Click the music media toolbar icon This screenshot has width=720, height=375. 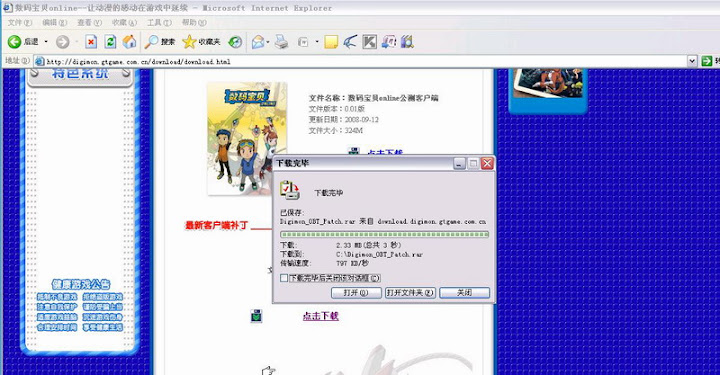388,42
